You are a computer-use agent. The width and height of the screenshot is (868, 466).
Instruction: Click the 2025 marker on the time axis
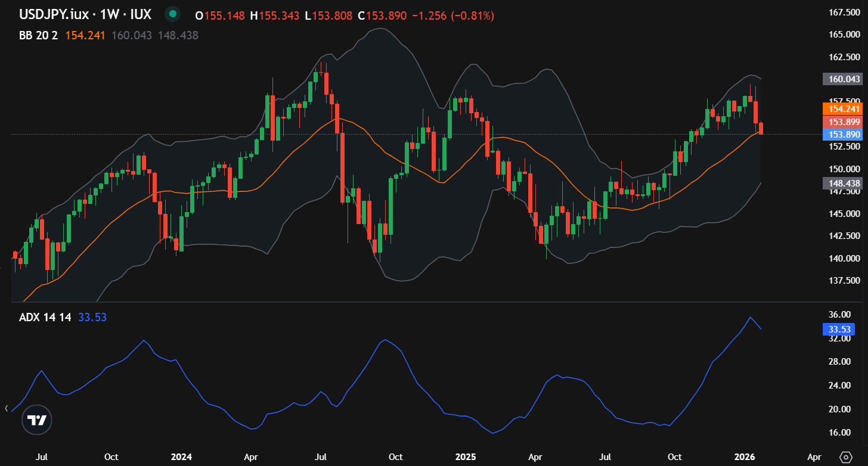click(466, 457)
